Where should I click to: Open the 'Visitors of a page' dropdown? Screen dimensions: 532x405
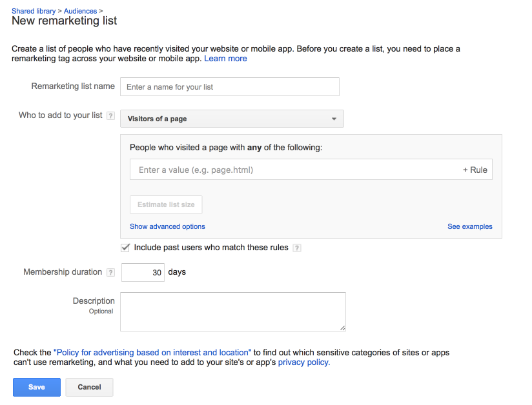(x=232, y=119)
